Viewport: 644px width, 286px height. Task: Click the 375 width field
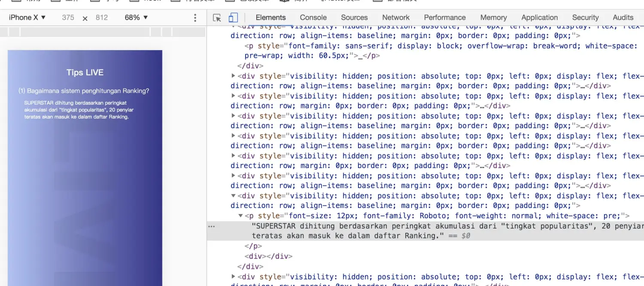click(68, 18)
